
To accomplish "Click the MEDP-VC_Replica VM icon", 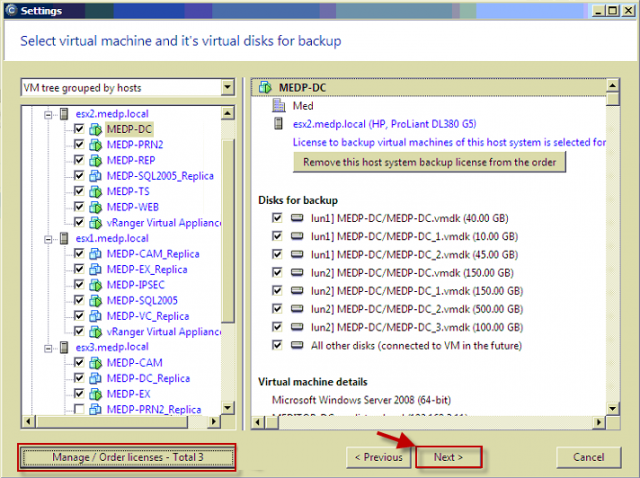I will 95,316.
